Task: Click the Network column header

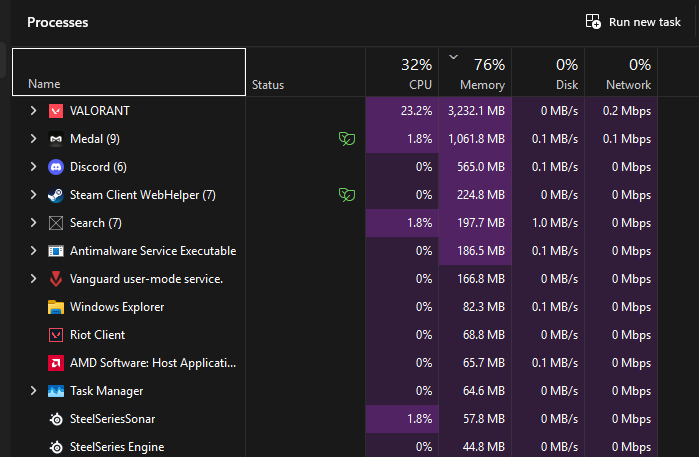Action: [621, 74]
